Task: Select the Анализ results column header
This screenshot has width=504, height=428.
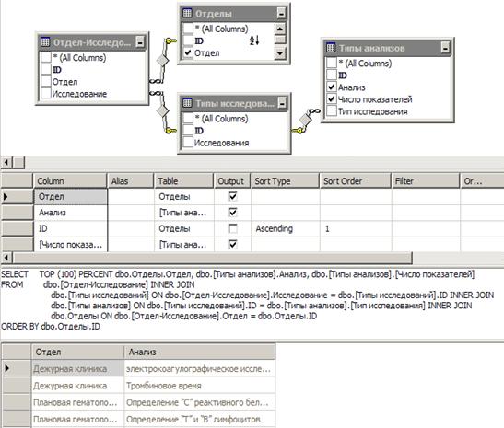Action: [199, 352]
